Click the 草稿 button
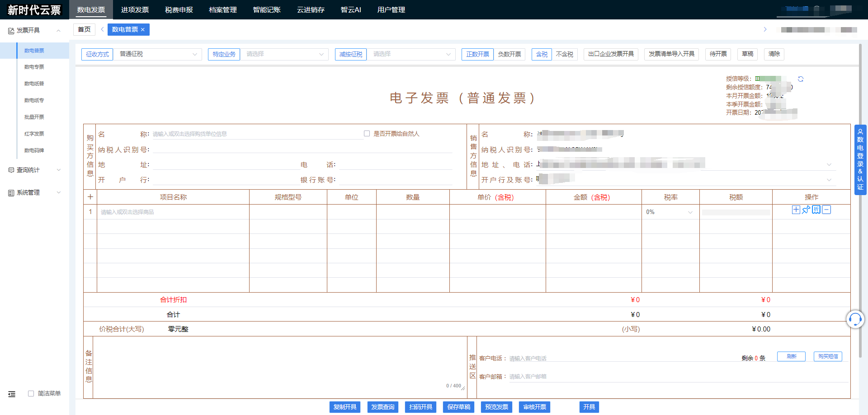Image resolution: width=868 pixels, height=415 pixels. [x=748, y=54]
